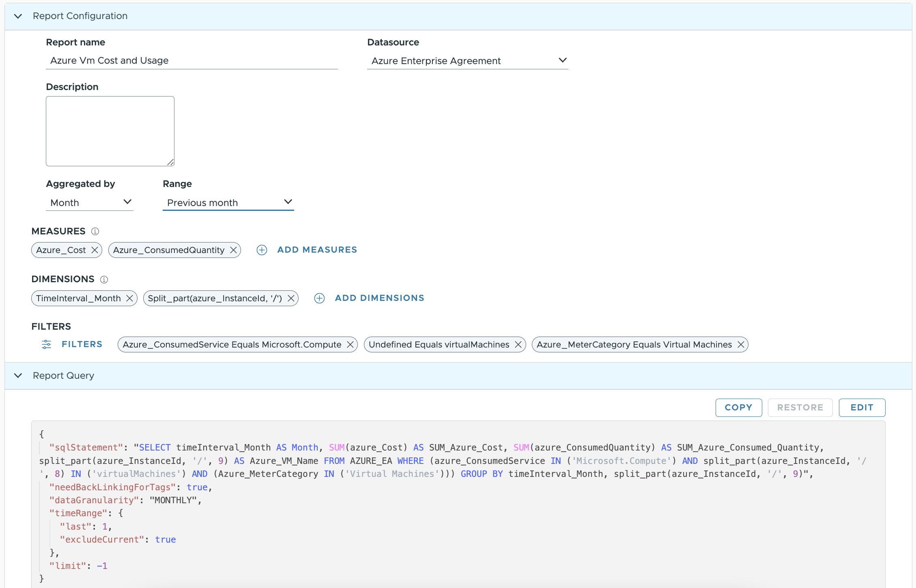Click the RESTORE button
This screenshot has height=588, width=916.
[800, 408]
